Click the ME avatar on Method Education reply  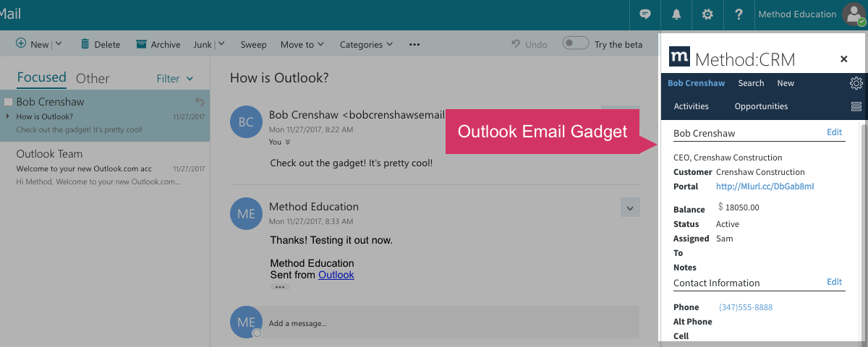[246, 214]
